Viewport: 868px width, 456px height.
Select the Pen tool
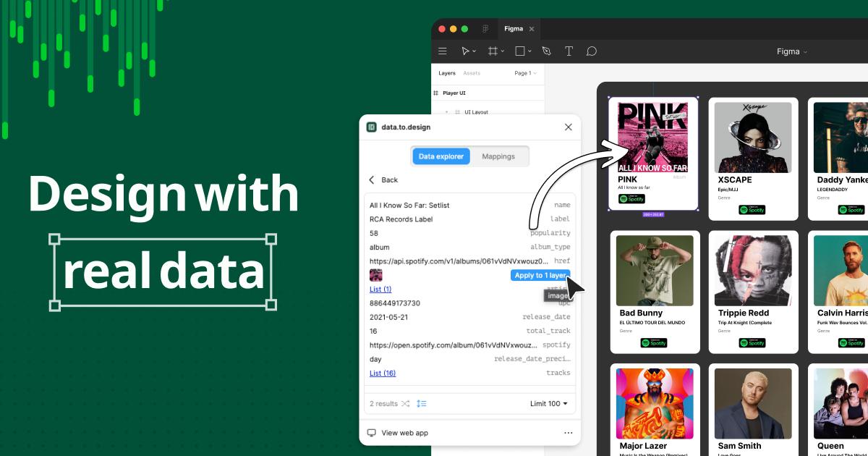[546, 51]
